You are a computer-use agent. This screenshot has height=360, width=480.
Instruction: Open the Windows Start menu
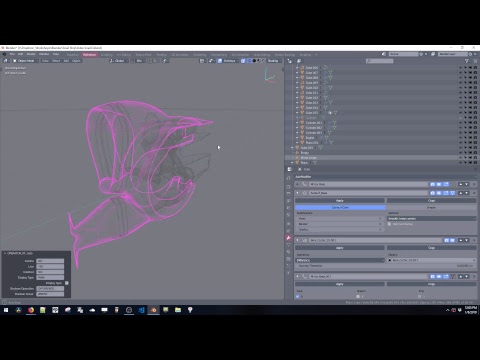(6, 310)
